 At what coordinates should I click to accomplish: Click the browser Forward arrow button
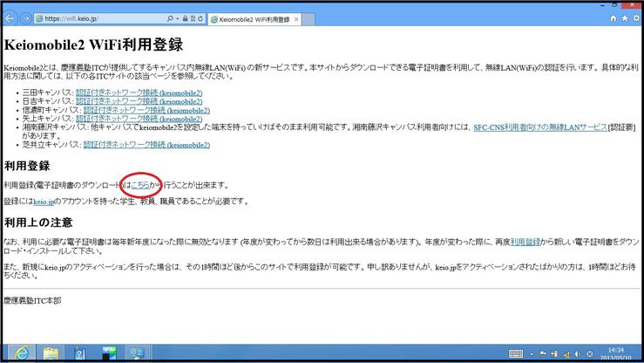pos(27,17)
